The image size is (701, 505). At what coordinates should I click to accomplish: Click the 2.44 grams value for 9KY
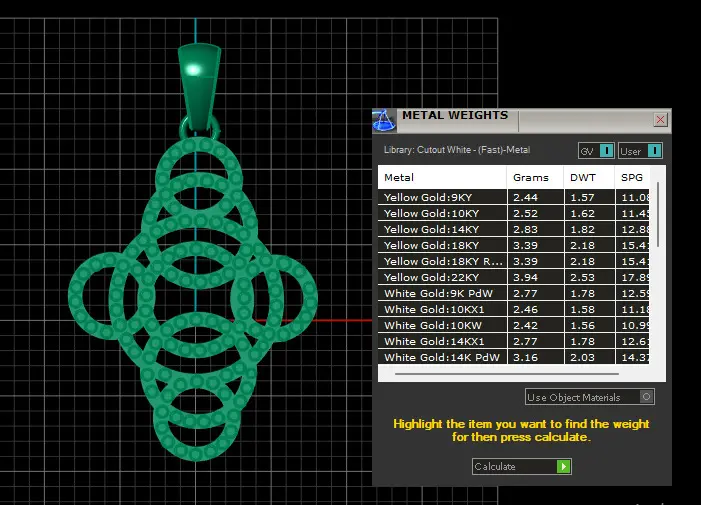coord(525,198)
